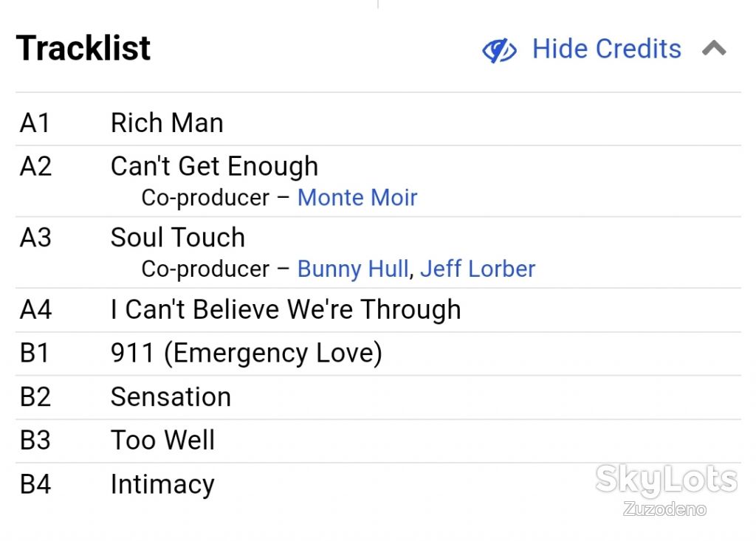Collapse the Tracklist section with the chevron
This screenshot has width=756, height=541.
(x=714, y=48)
